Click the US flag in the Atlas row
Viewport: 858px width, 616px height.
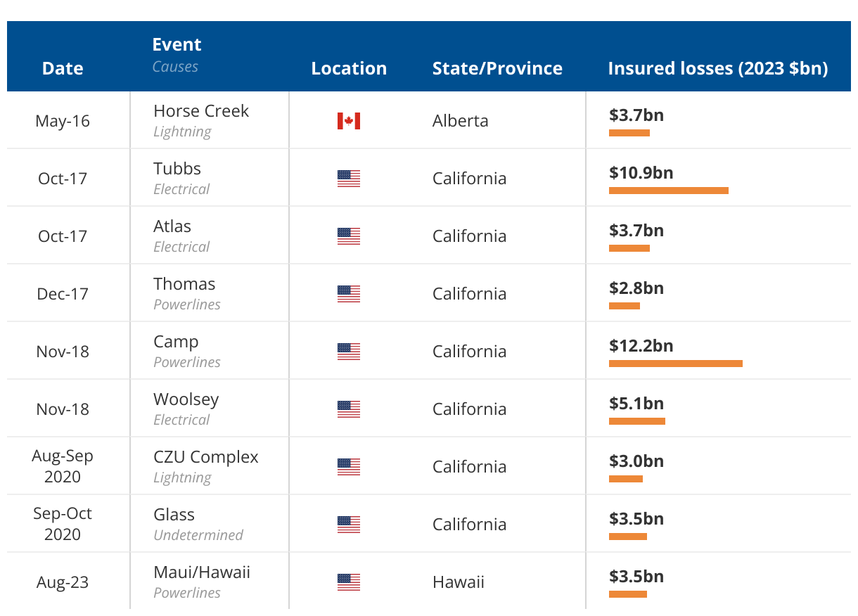349,236
